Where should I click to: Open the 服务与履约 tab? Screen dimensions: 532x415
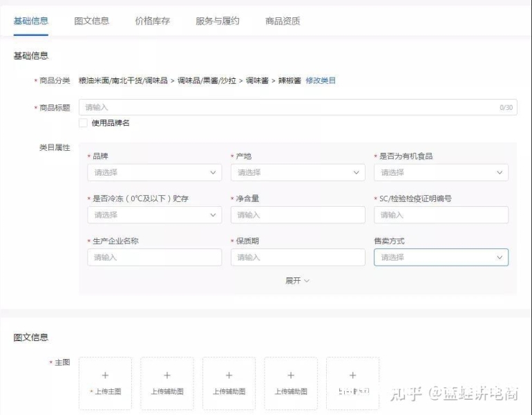pos(217,21)
